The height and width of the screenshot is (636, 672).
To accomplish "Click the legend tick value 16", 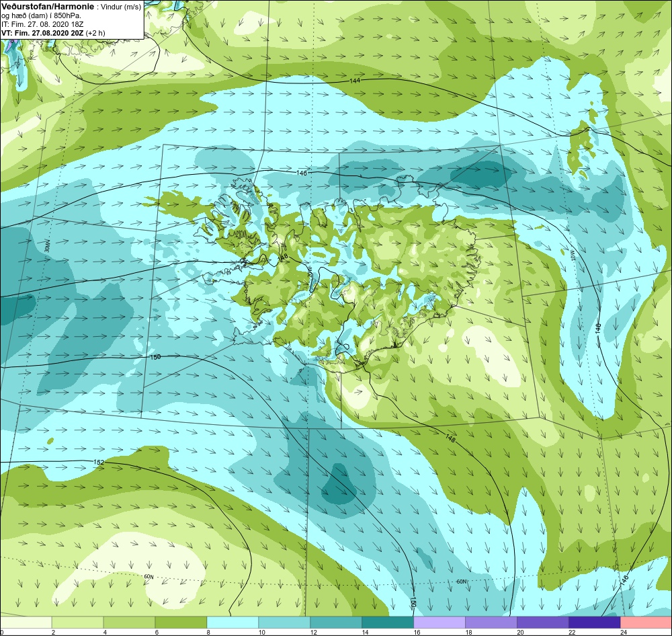I will tap(416, 632).
